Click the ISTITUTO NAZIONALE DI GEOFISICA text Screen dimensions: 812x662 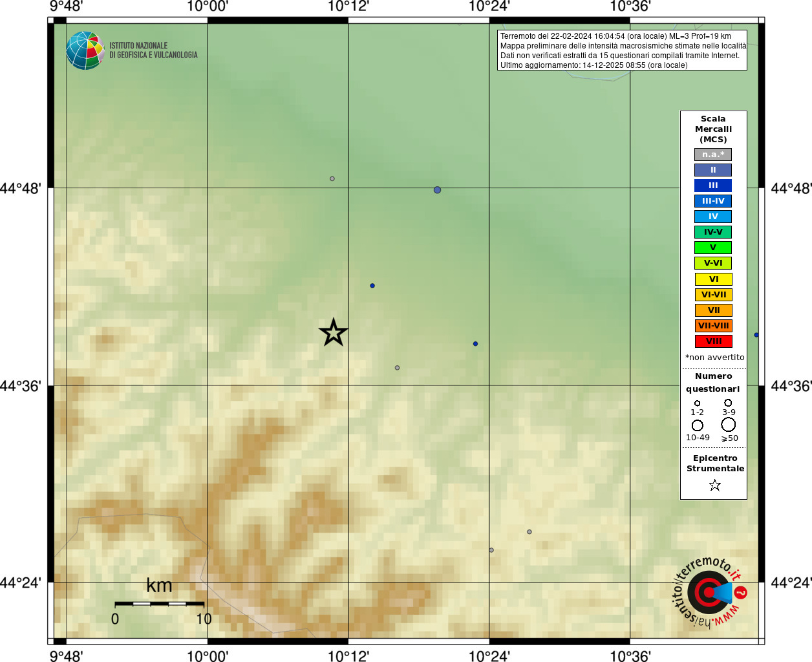tap(153, 50)
